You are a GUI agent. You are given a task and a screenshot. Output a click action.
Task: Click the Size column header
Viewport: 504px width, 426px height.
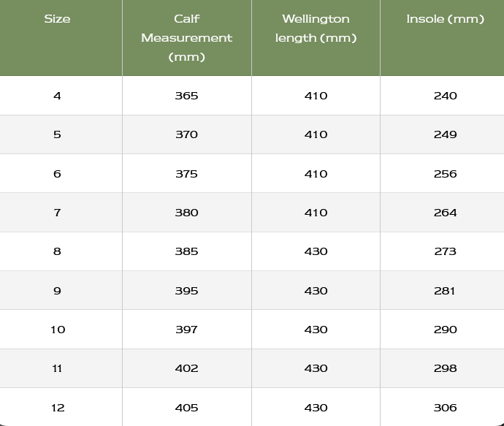pos(57,19)
